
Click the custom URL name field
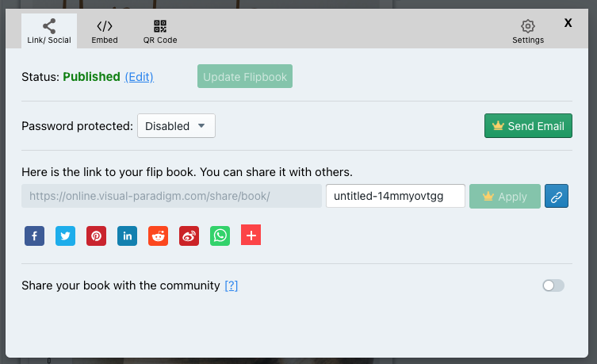395,196
